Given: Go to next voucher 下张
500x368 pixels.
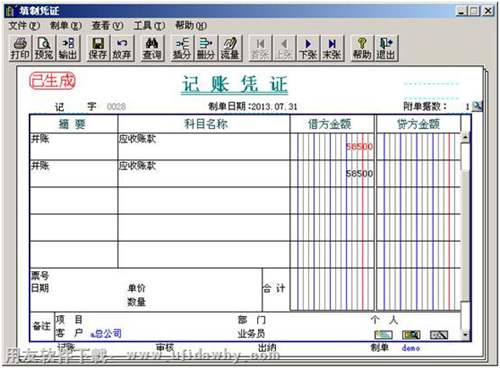Looking at the screenshot, I should coord(308,48).
